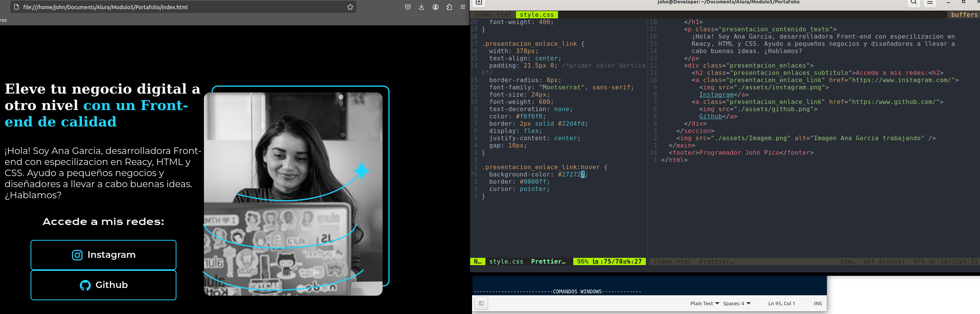
Task: Click 'justify-content: center;' in style.css
Action: coord(535,138)
